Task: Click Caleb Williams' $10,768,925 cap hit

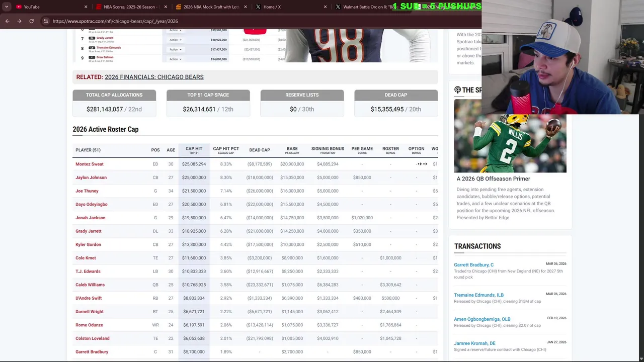Action: [194, 285]
